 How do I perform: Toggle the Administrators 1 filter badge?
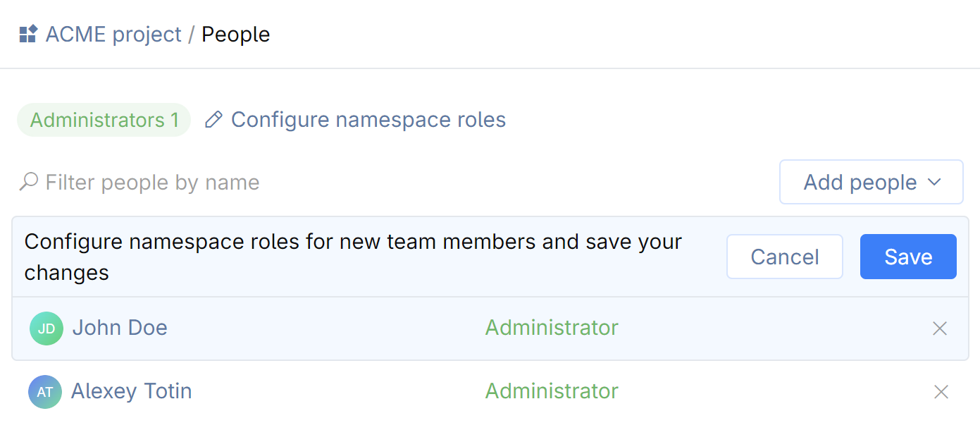click(104, 120)
